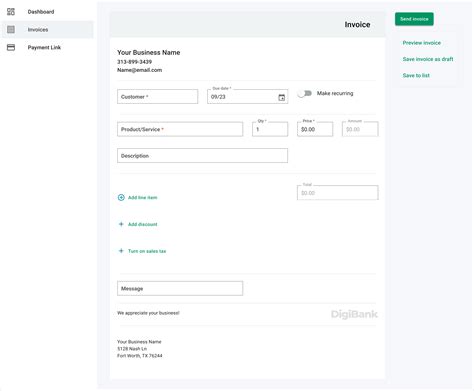Screen dimensions: 474x391
Task: Toggle the Make recurring switch
Action: point(304,93)
